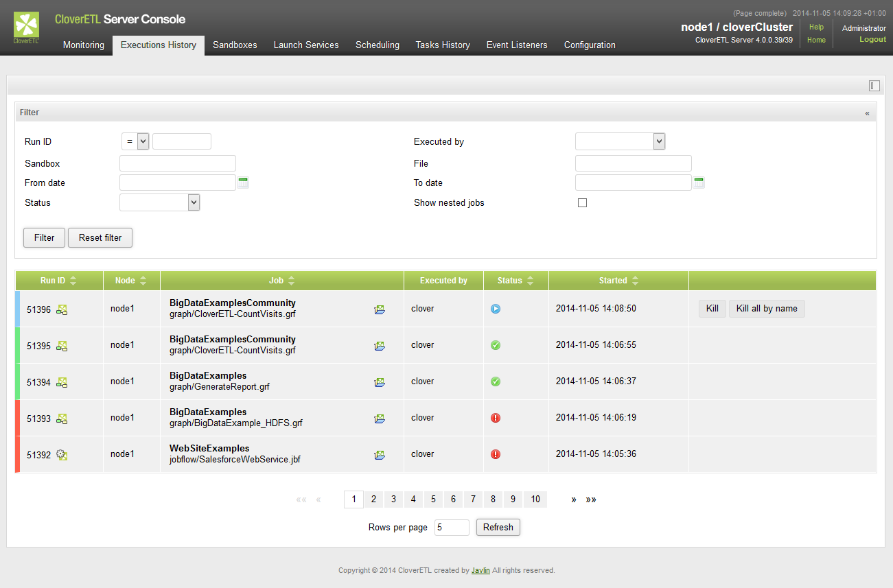Click the Home link
This screenshot has width=893, height=588.
[816, 40]
